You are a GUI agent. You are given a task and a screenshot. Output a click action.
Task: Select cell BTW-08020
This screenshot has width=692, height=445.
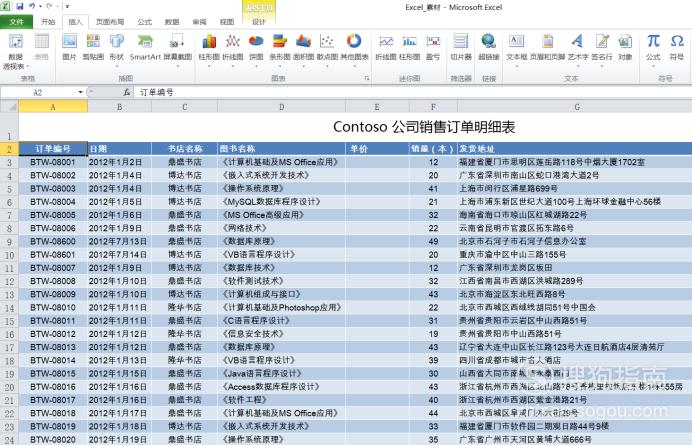[53, 440]
